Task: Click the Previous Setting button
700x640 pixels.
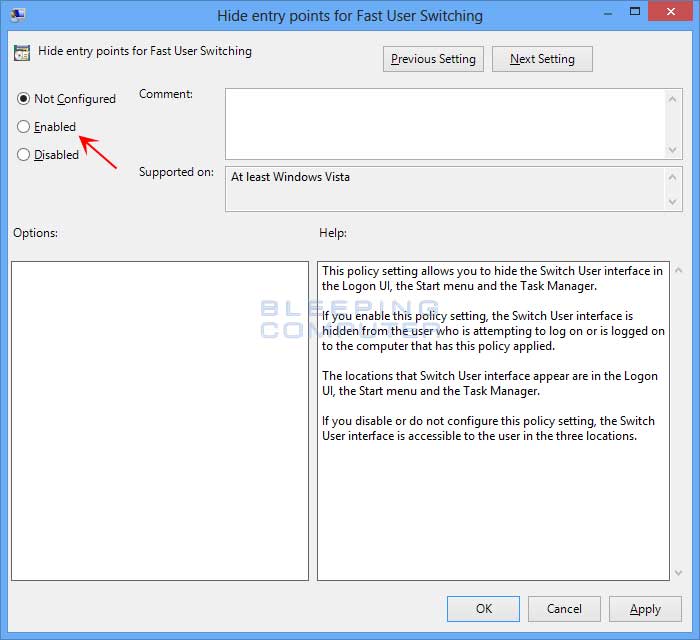Action: click(433, 59)
